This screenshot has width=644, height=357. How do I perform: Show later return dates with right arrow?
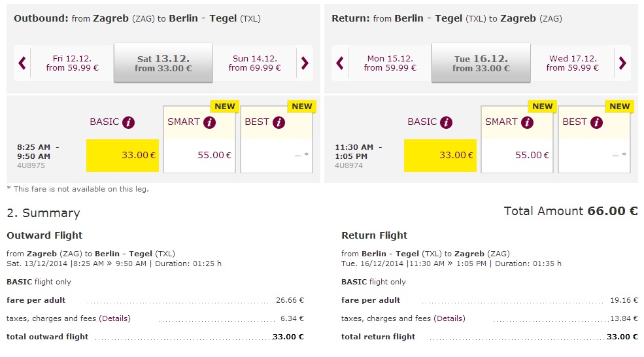click(622, 63)
